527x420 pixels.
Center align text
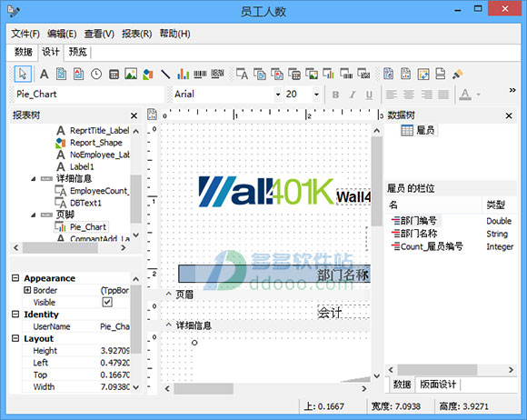point(409,95)
